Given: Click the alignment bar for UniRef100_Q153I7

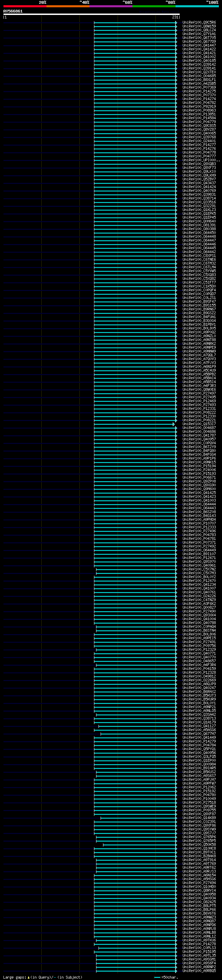Looking at the screenshot, I should 134,424.
